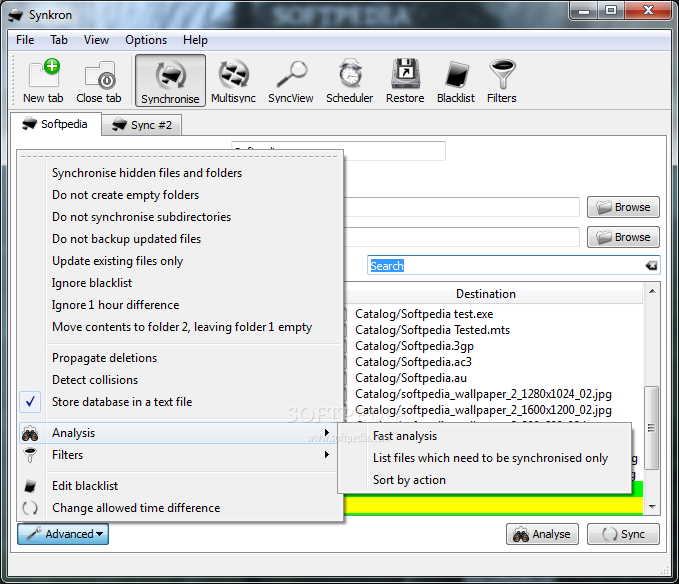This screenshot has height=584, width=679.
Task: Toggle Propagate deletions option
Action: tap(180, 358)
